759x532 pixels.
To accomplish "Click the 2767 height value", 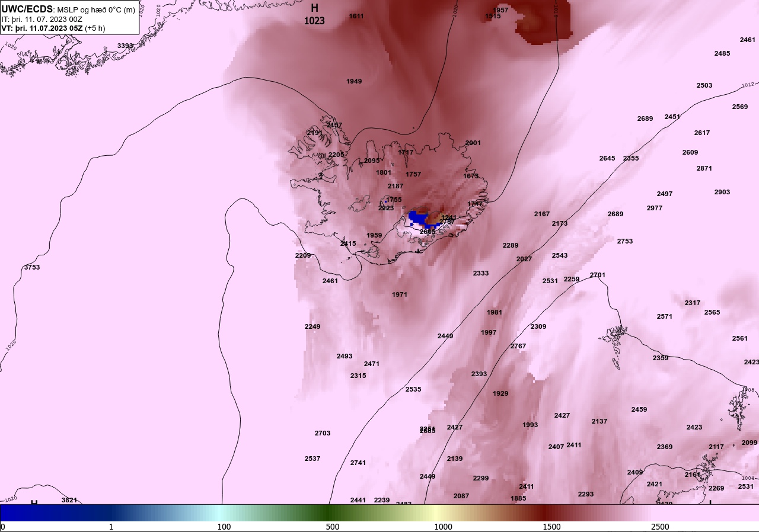I will pos(518,346).
